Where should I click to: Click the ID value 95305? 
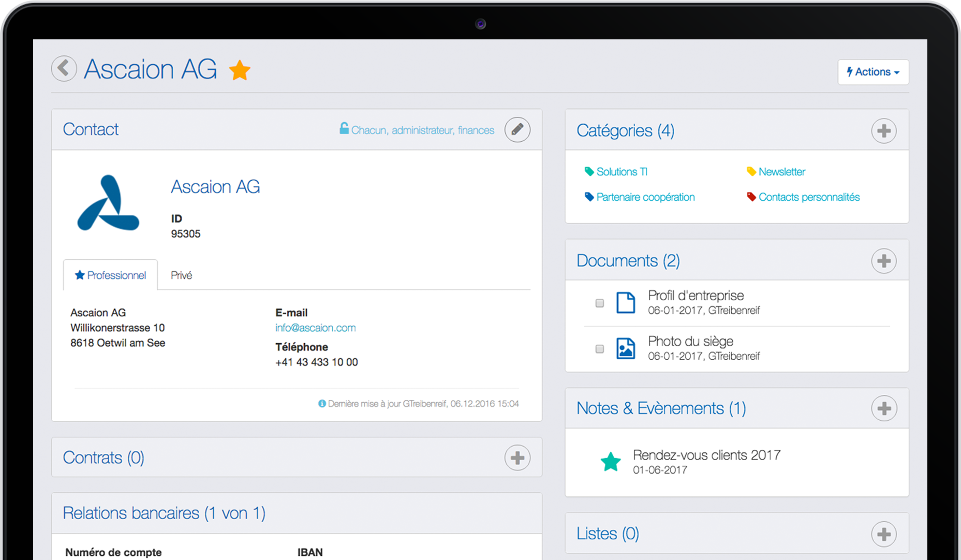(x=186, y=234)
